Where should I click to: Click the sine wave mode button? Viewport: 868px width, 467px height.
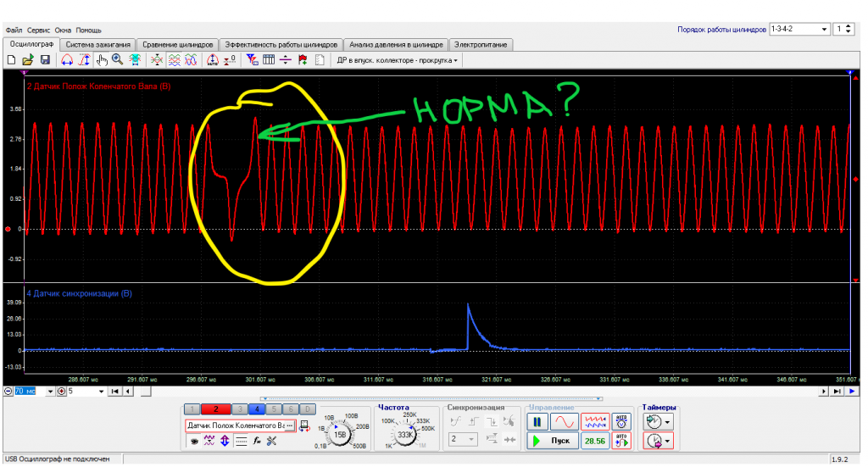click(x=564, y=422)
